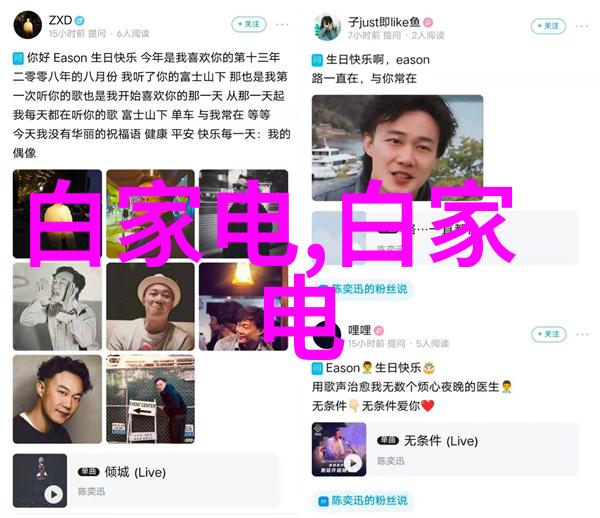Tap the pink badge next to 哩哩
The width and height of the screenshot is (600, 518).
click(x=378, y=330)
